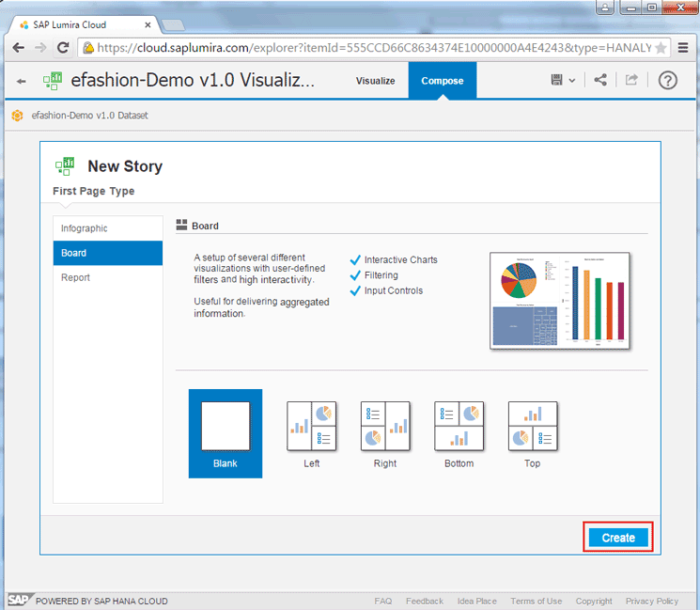Click the Board grid icon heading
Viewport: 700px width, 610px height.
pyautogui.click(x=181, y=225)
